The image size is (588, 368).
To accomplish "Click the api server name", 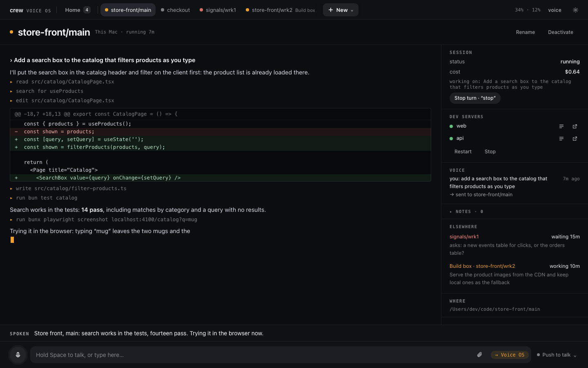I will (460, 138).
